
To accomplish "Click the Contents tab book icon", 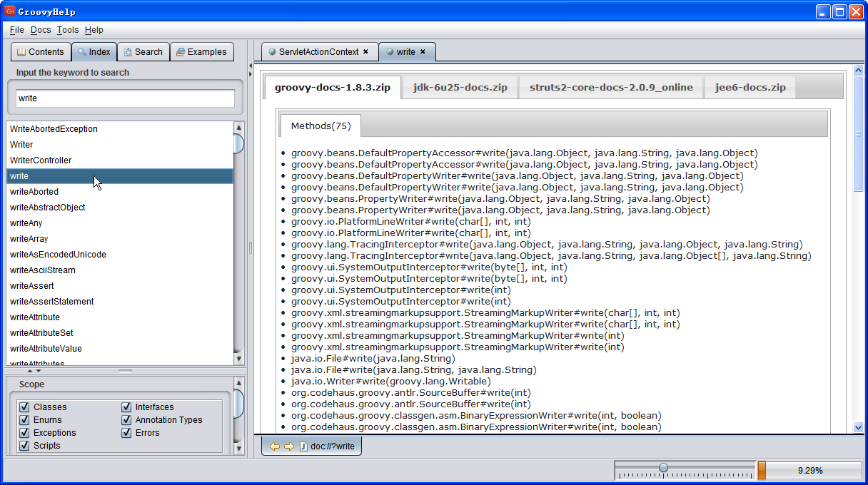I will click(x=21, y=52).
